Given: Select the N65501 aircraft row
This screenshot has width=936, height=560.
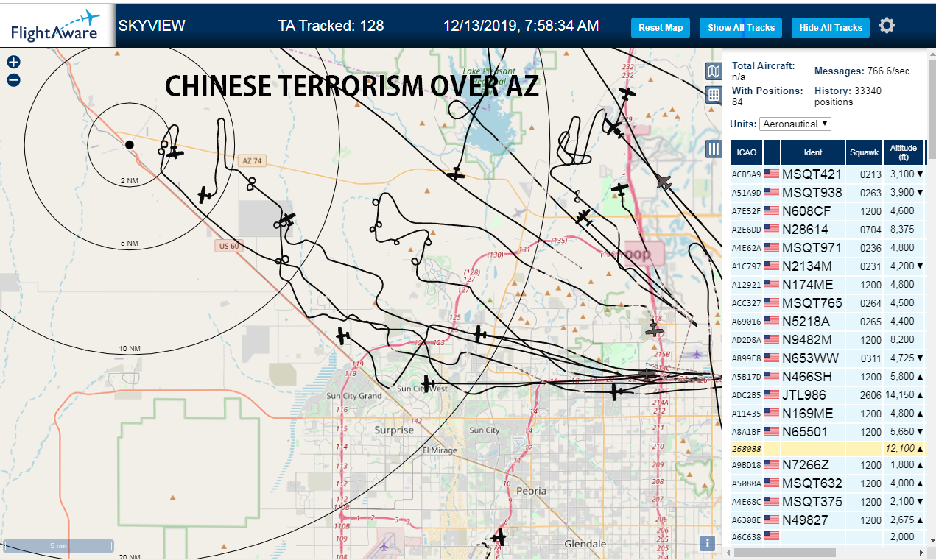Looking at the screenshot, I should 828,432.
